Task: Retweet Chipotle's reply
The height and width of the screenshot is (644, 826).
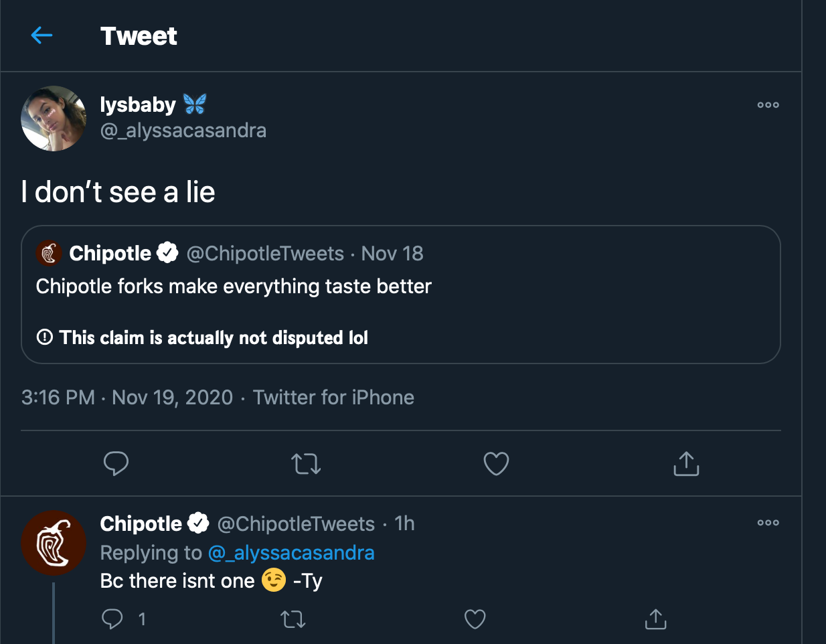Action: (x=293, y=619)
